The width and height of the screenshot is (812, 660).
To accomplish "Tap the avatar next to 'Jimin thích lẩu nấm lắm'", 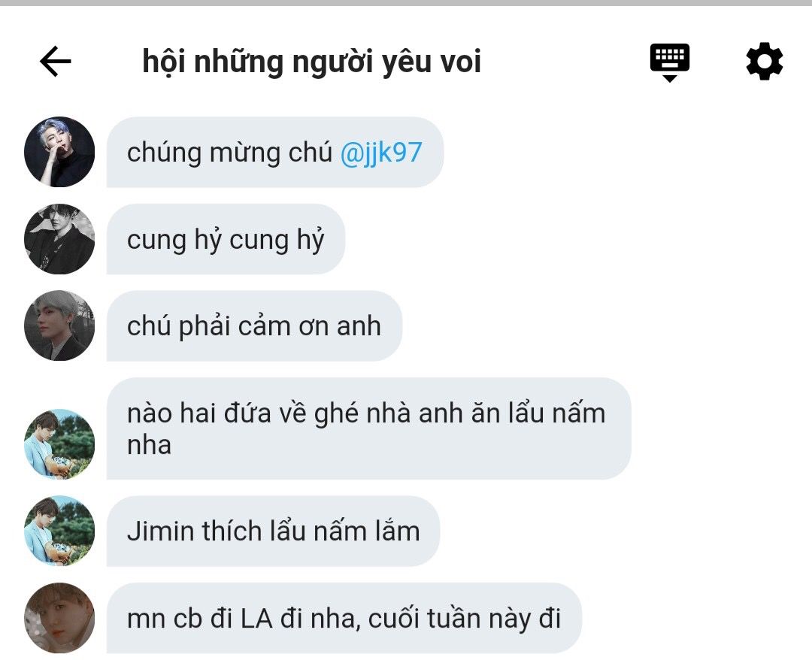I will click(59, 531).
